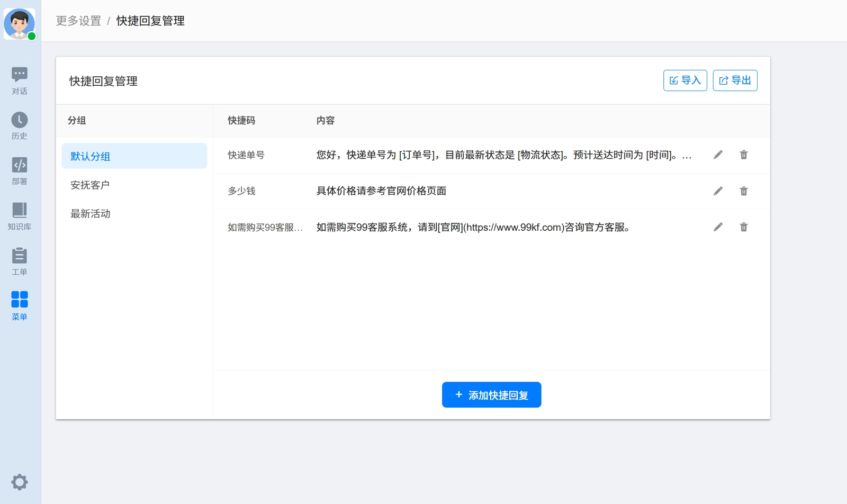Select the 默认分组 group
This screenshot has width=847, height=504.
point(134,156)
